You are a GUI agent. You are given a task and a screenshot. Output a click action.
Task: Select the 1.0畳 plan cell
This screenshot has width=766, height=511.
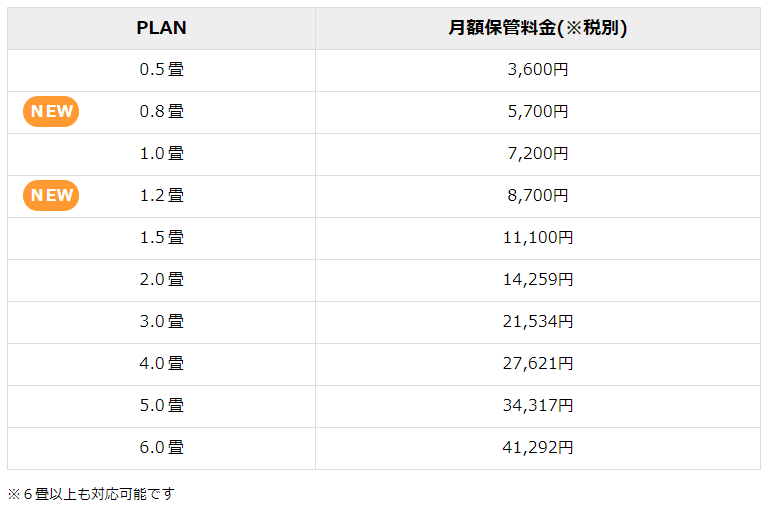point(161,154)
